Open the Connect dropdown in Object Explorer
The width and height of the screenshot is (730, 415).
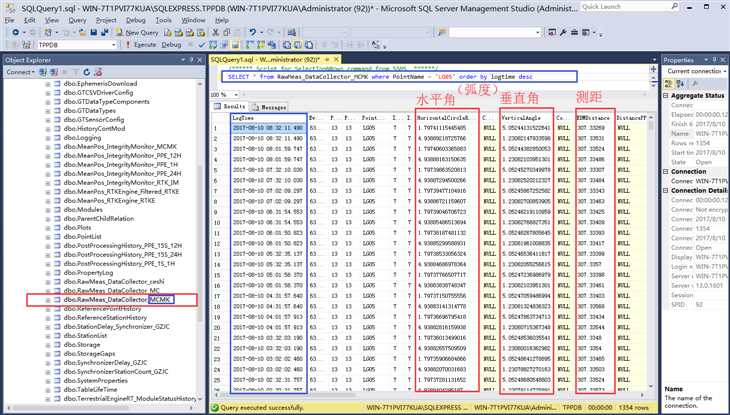tap(20, 72)
